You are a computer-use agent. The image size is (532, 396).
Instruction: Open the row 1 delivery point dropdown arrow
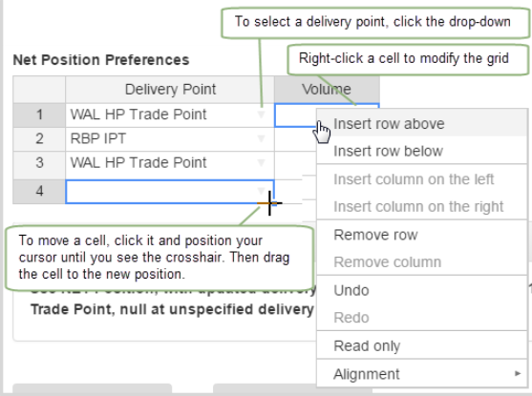(261, 115)
